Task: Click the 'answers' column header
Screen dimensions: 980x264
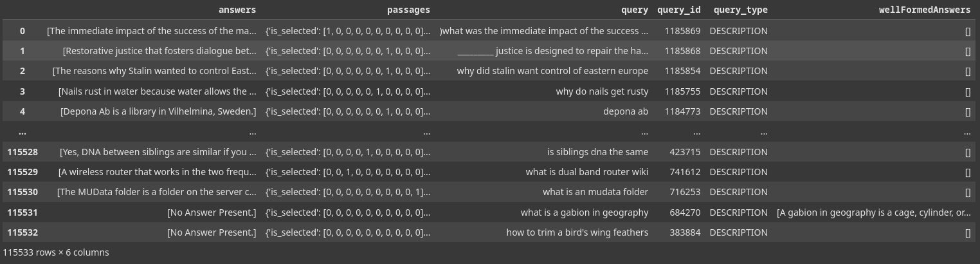Action: pyautogui.click(x=237, y=10)
